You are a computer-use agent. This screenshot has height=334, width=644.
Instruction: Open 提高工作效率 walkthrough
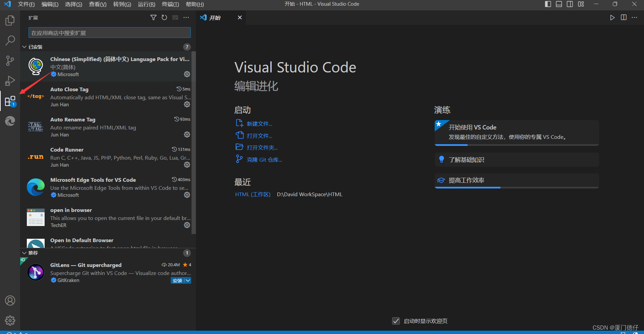pos(517,180)
